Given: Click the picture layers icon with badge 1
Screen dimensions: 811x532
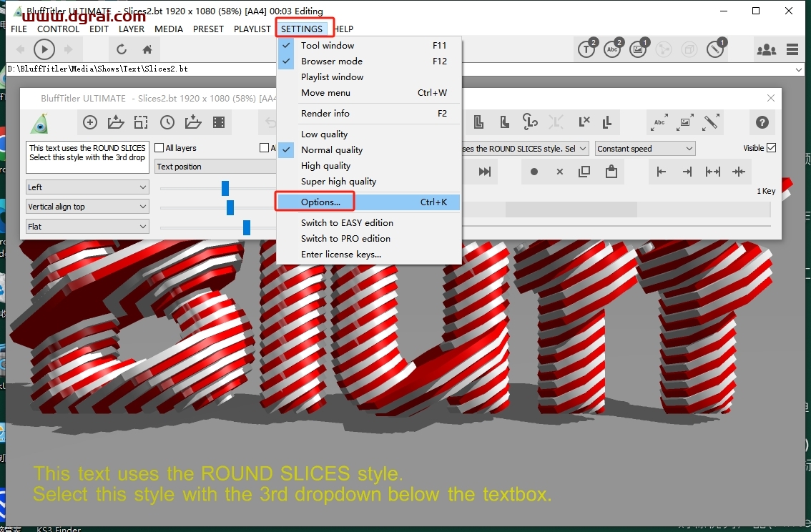Looking at the screenshot, I should tap(639, 49).
